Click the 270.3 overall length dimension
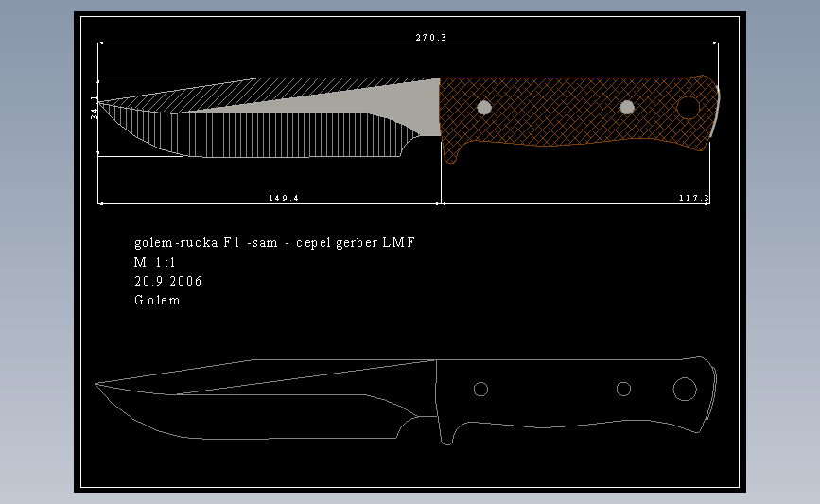 (x=431, y=38)
